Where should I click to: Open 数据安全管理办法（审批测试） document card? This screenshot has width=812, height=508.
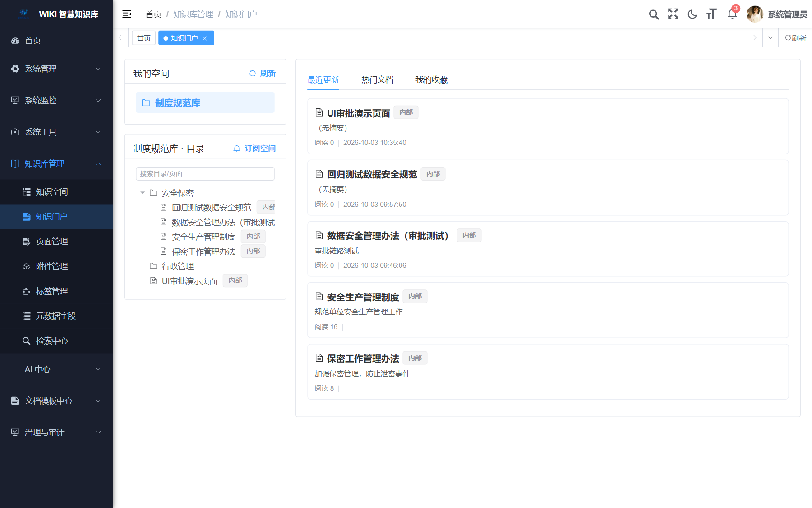(548, 249)
